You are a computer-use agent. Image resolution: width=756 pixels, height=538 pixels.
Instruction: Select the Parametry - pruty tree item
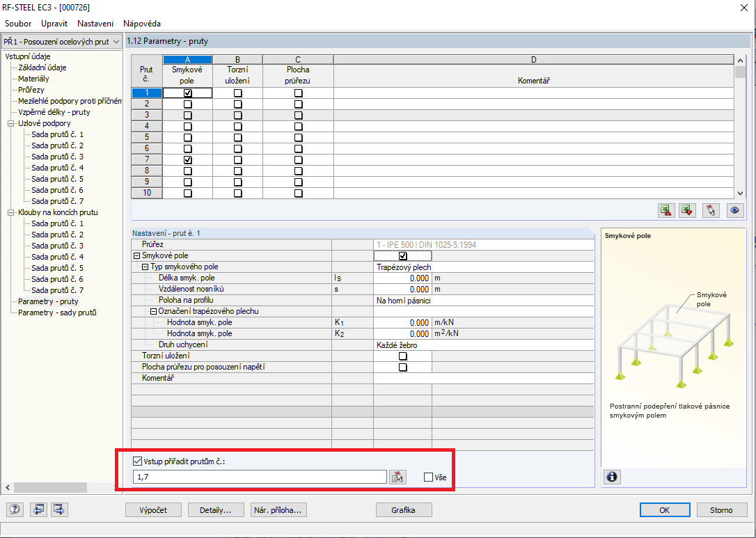[48, 302]
